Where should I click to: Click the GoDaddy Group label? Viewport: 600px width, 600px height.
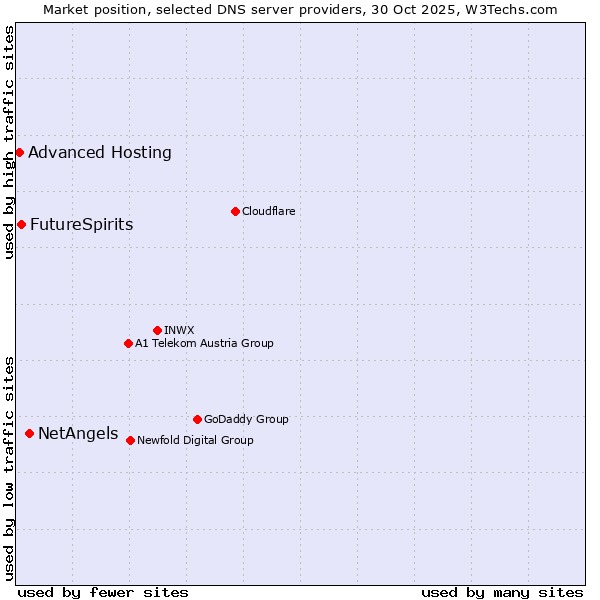coord(246,419)
